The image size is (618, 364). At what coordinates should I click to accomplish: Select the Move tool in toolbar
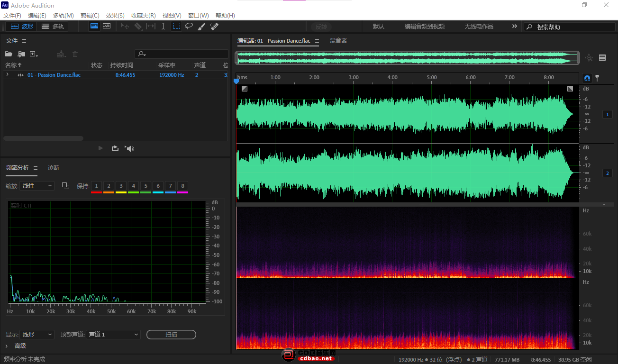click(125, 27)
